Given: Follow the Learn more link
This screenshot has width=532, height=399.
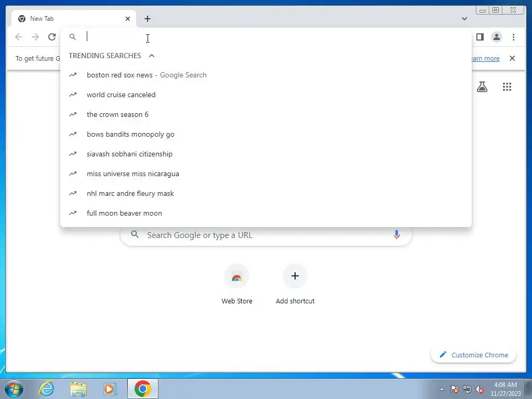Looking at the screenshot, I should point(485,58).
